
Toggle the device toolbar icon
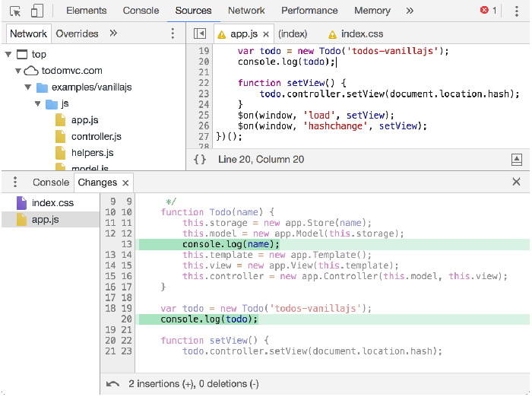tap(36, 11)
